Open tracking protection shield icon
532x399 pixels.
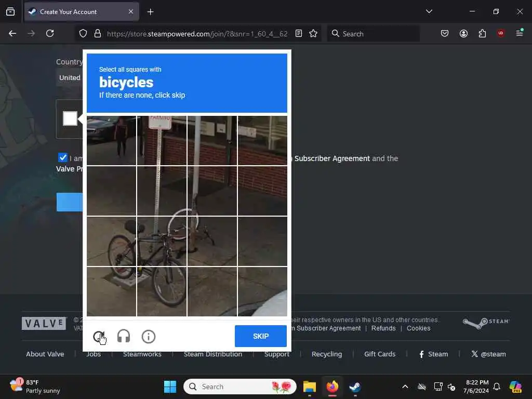coord(83,33)
